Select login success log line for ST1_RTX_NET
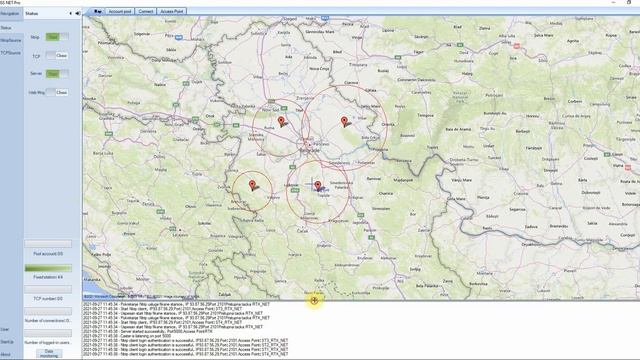The height and width of the screenshot is (360, 640). (x=186, y=349)
